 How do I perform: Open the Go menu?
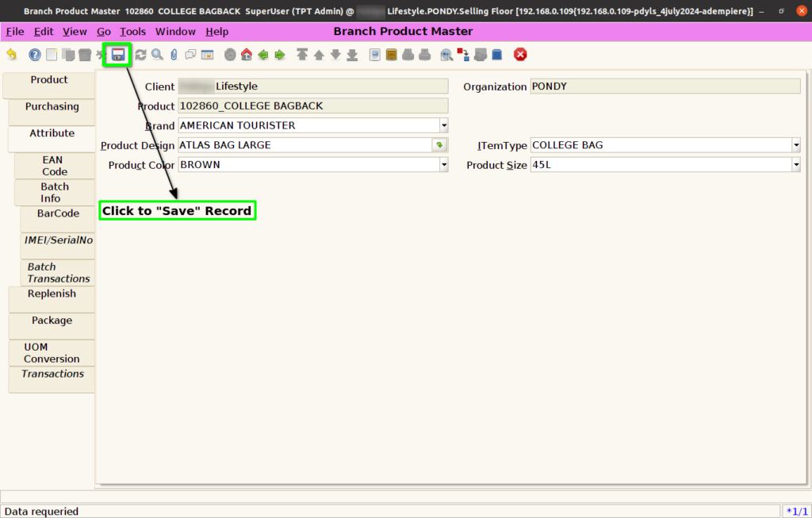point(104,32)
